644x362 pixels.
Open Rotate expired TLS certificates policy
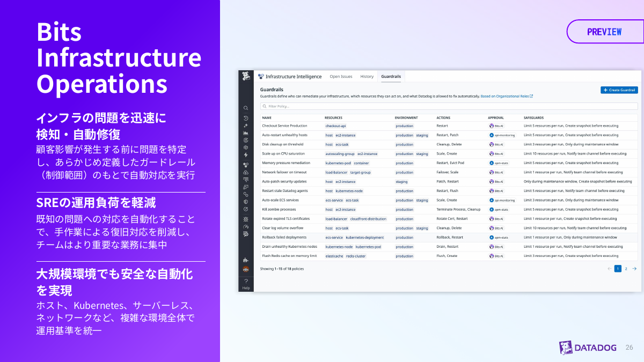tap(286, 219)
